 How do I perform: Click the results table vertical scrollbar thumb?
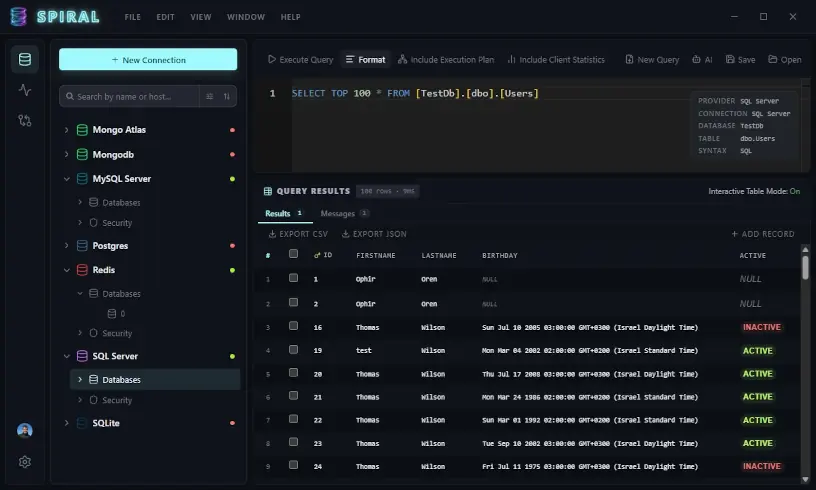tap(805, 267)
